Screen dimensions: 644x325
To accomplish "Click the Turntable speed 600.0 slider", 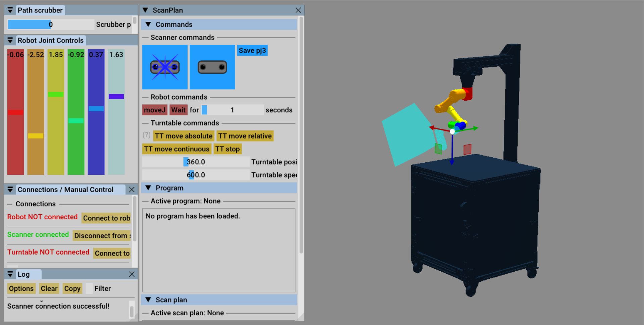I will (x=196, y=175).
